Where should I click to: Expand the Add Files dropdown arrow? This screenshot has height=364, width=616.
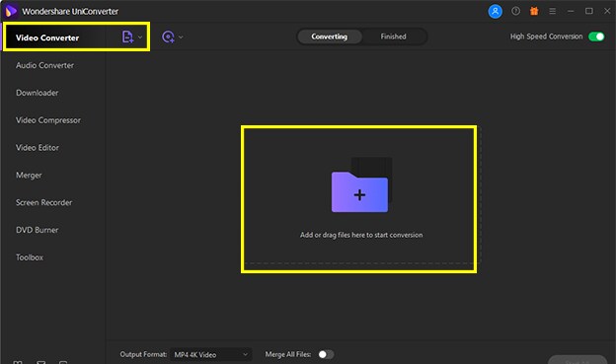coord(140,37)
